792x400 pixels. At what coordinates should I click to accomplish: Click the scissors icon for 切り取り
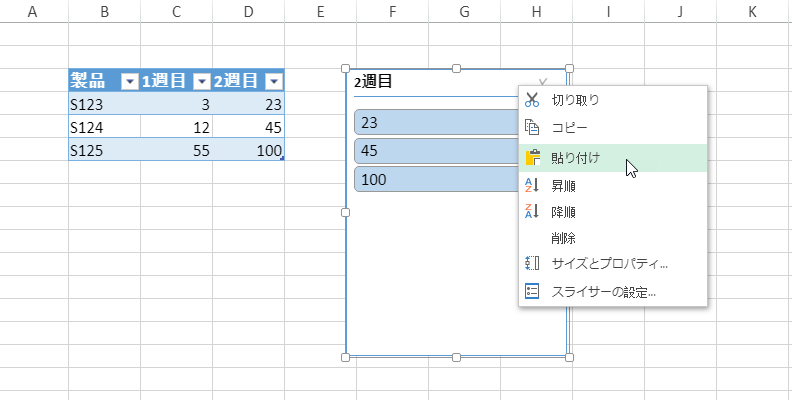[x=532, y=100]
